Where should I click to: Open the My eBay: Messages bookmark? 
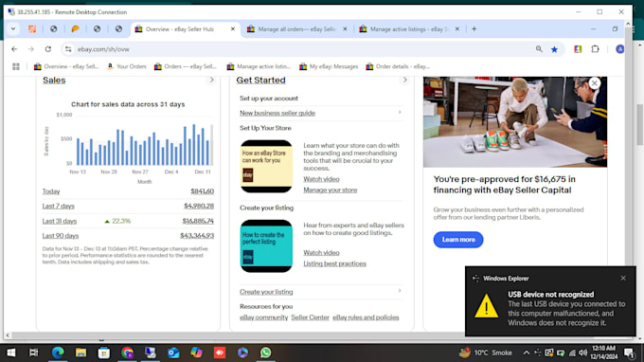click(x=329, y=66)
